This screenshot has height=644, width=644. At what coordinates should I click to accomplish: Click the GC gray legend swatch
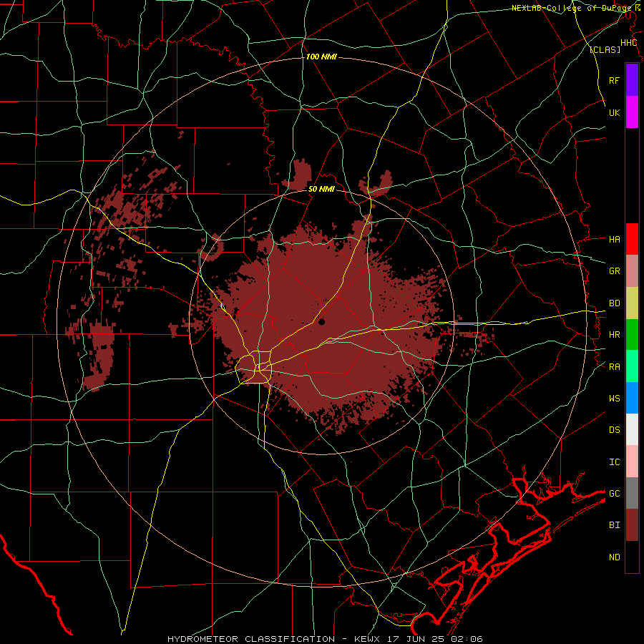click(x=632, y=493)
